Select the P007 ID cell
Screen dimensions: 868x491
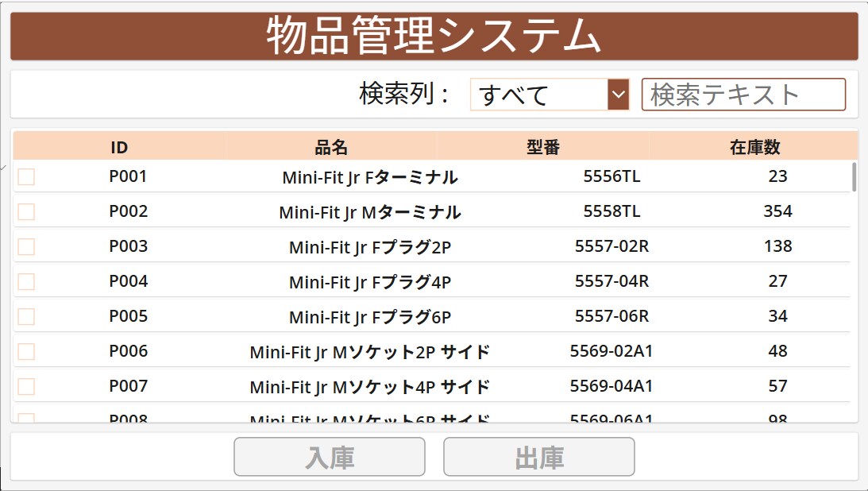pyautogui.click(x=128, y=385)
